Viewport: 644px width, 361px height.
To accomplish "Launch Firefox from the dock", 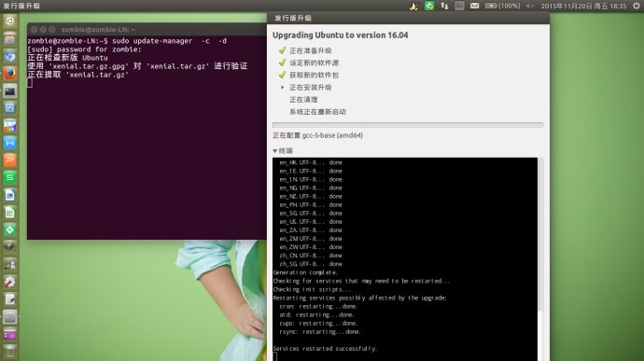I will [10, 74].
